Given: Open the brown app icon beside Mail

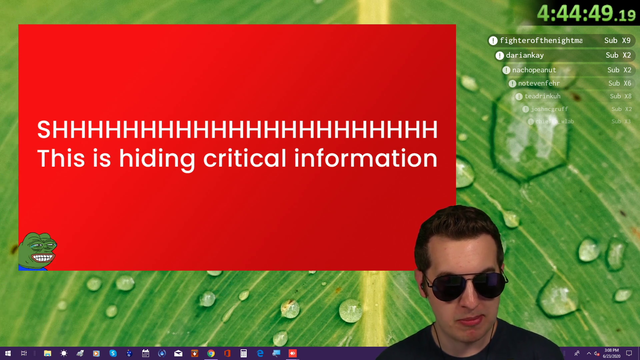Looking at the screenshot, I should (195, 353).
